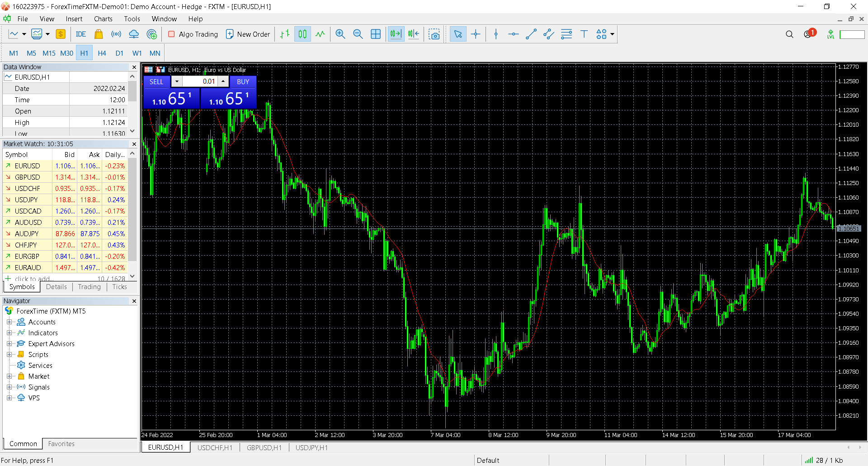Click the BUY button on chart
868x466 pixels.
coord(243,82)
